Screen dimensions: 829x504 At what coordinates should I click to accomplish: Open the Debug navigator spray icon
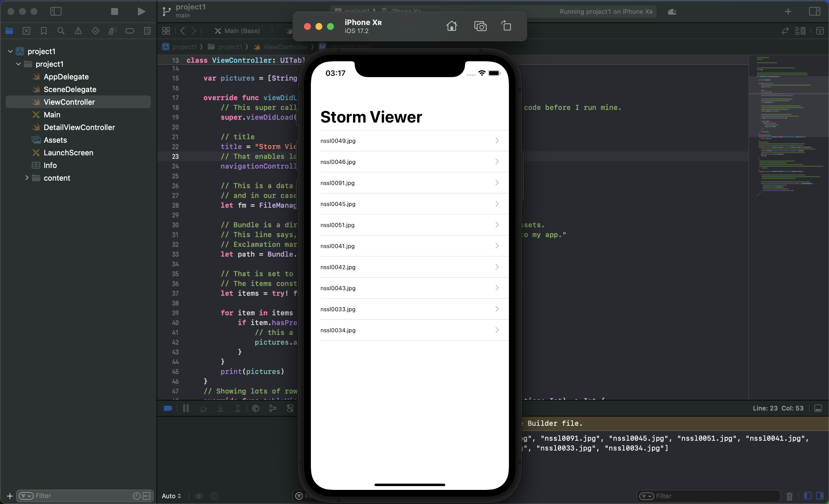(x=113, y=31)
